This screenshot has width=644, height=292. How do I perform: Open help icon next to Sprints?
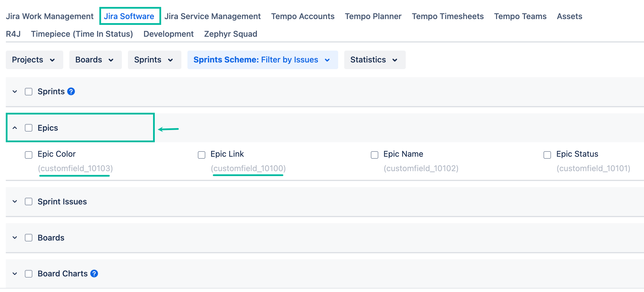coord(71,92)
